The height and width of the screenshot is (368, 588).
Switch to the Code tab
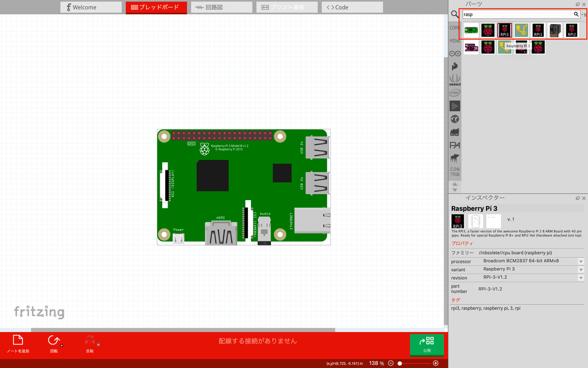click(352, 7)
